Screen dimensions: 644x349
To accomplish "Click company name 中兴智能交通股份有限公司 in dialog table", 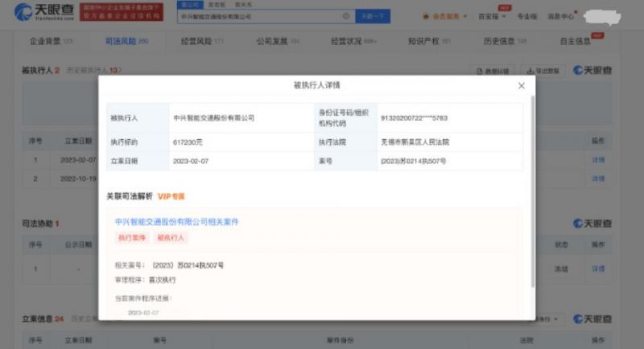I will 213,118.
